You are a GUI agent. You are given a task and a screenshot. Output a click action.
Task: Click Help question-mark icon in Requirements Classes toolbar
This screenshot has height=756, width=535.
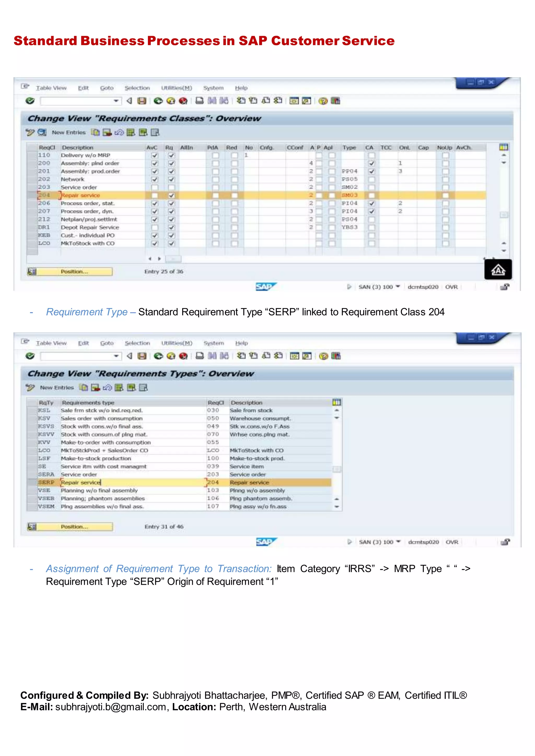point(323,101)
